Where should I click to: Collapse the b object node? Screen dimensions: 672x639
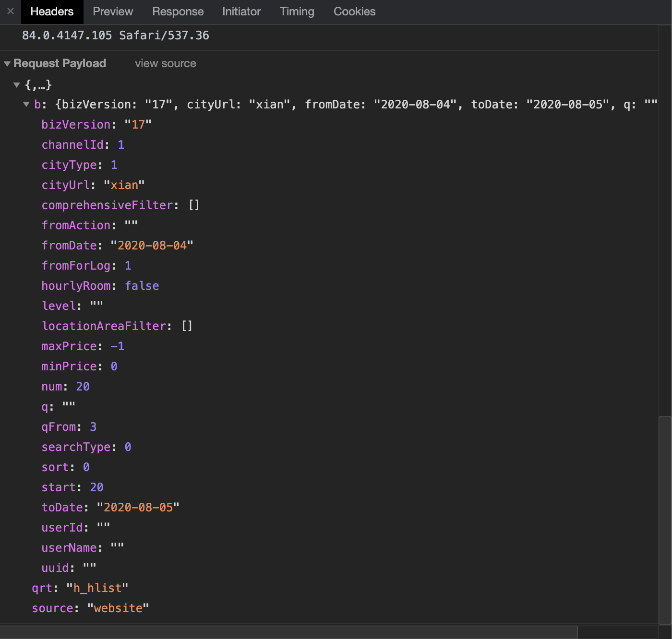(x=26, y=104)
